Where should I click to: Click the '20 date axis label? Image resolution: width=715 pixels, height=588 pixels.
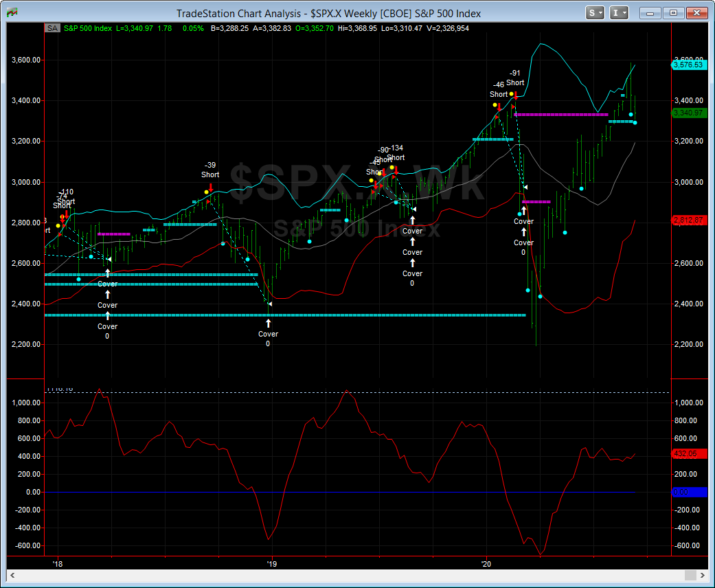[x=486, y=564]
